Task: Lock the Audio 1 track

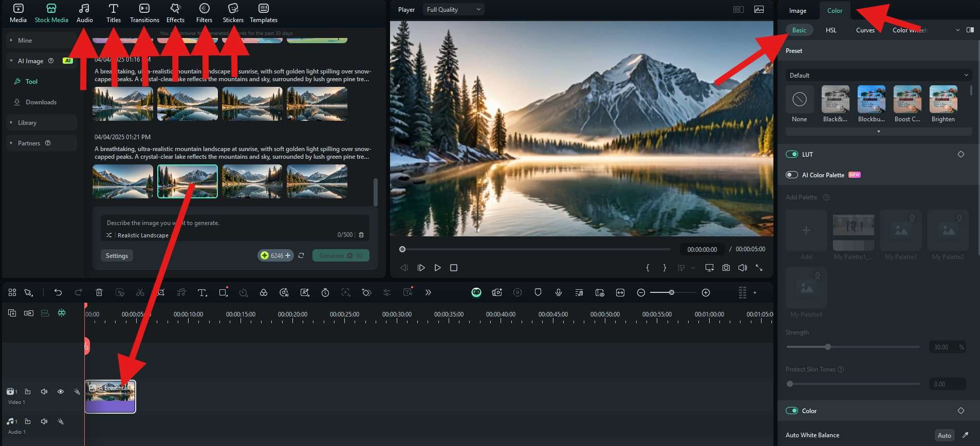Action: point(28,421)
